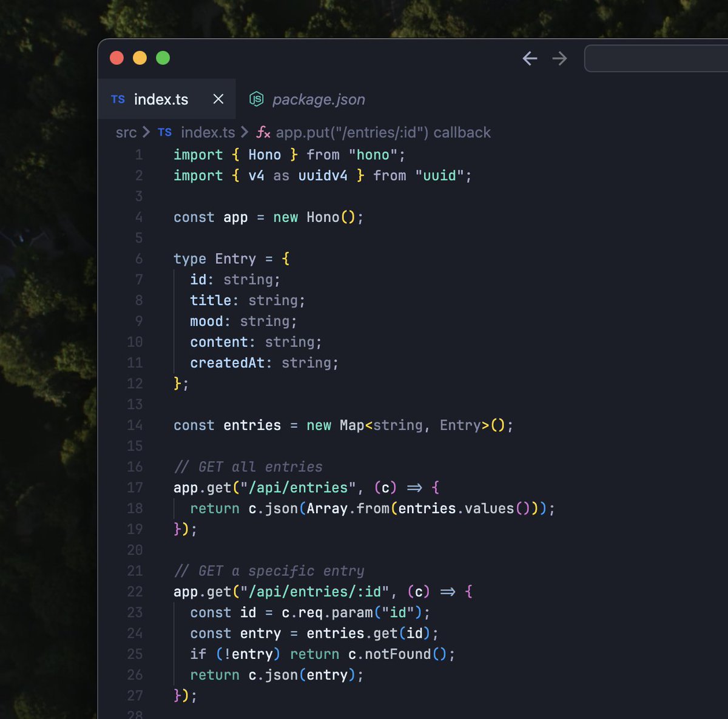Click the back navigation arrow

click(x=530, y=58)
